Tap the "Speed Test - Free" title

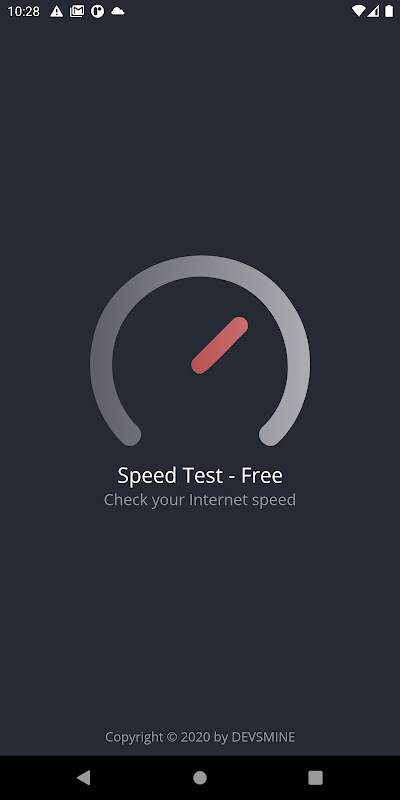(200, 476)
